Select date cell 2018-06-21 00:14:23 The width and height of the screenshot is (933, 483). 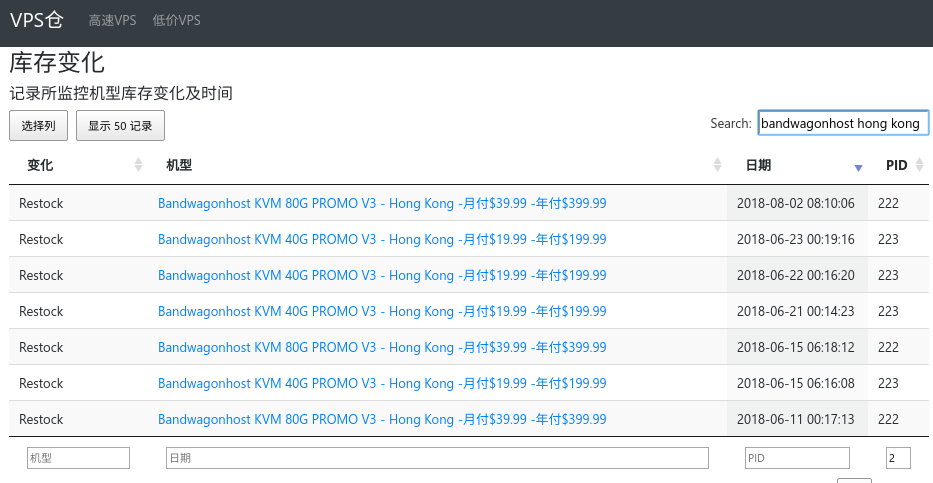pyautogui.click(x=796, y=311)
